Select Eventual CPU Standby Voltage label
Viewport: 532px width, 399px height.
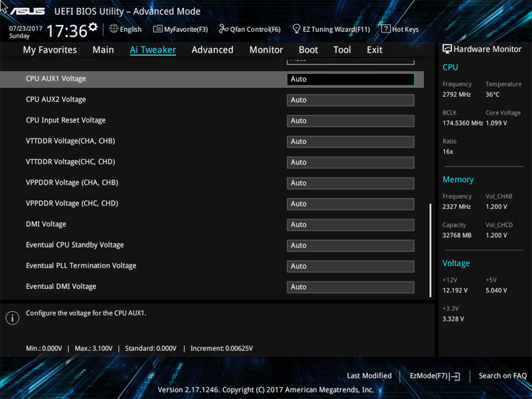(x=75, y=245)
